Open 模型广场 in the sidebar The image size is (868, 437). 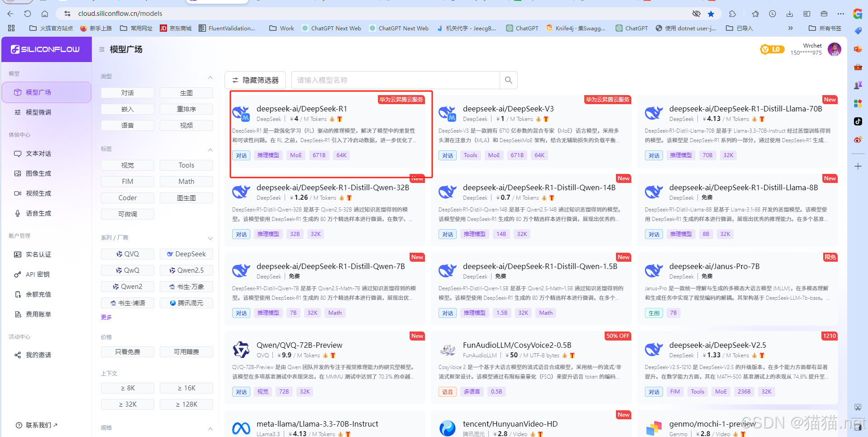point(46,92)
